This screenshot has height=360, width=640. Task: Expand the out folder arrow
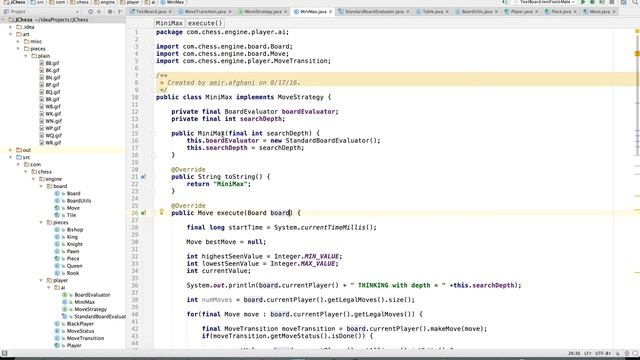coord(11,150)
